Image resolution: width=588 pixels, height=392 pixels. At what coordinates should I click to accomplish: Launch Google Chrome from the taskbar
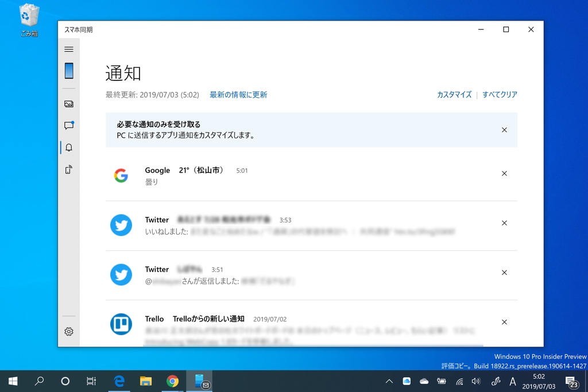172,381
